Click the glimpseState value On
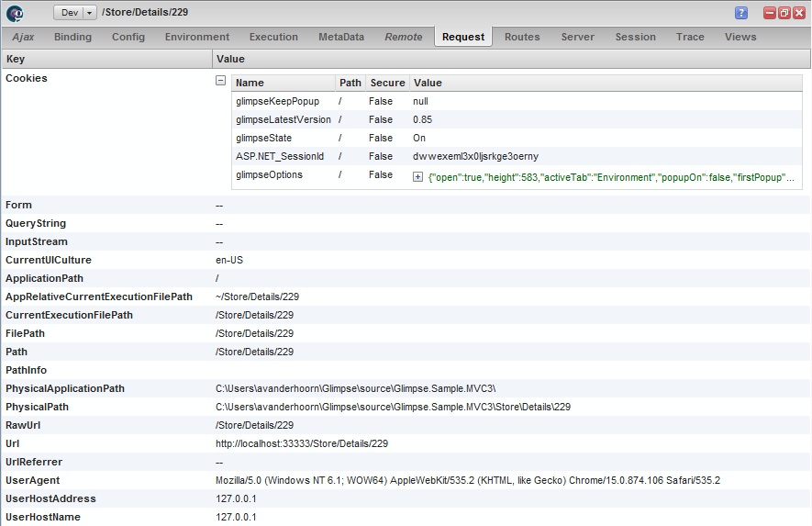812x526 pixels. (419, 138)
